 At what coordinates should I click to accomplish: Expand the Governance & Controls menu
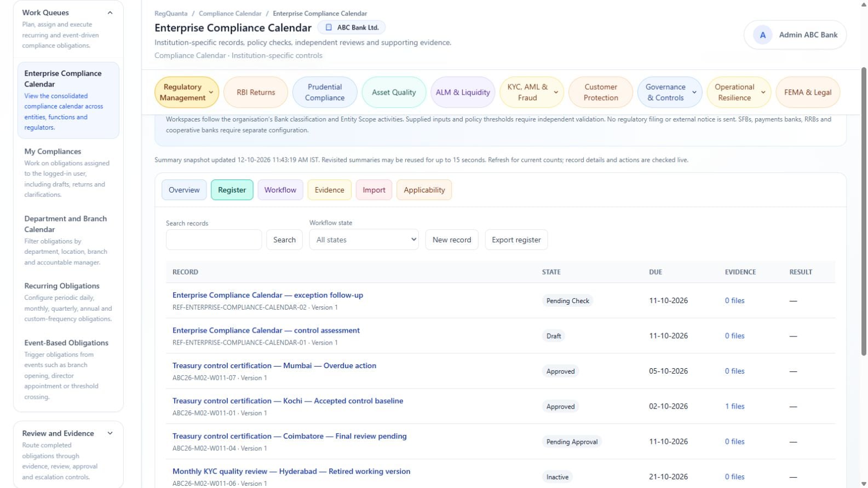[x=670, y=92]
